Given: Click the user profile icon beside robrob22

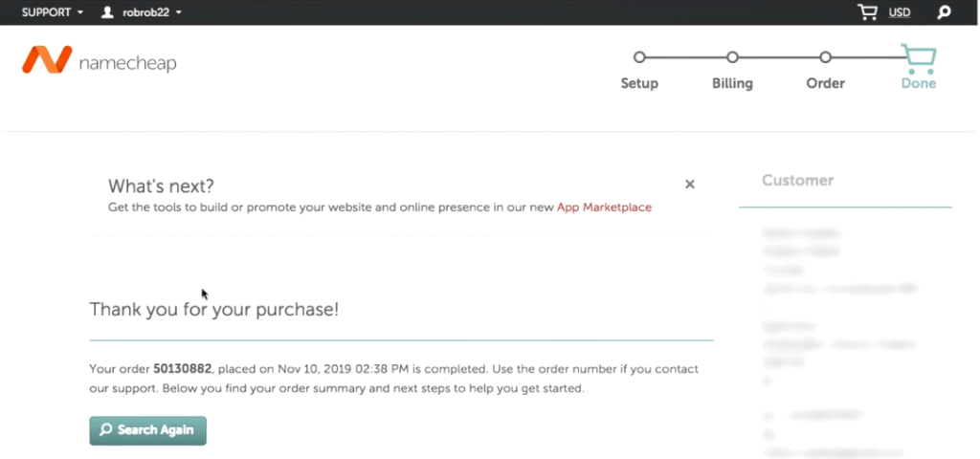Looking at the screenshot, I should pos(107,11).
